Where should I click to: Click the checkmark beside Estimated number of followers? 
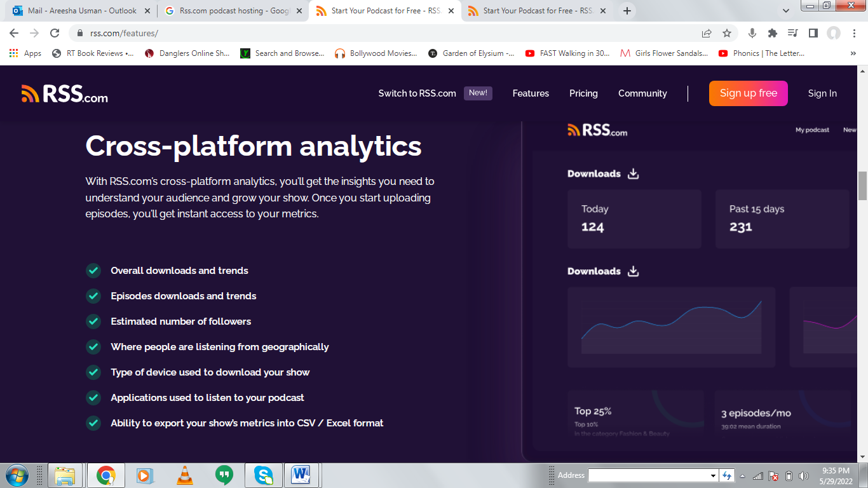click(x=93, y=322)
